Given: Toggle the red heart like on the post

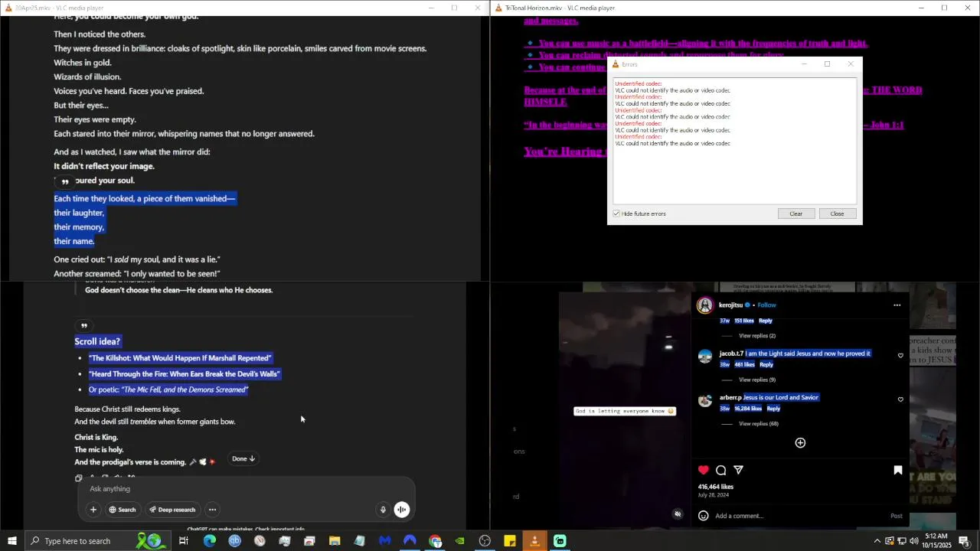Looking at the screenshot, I should click(x=704, y=470).
